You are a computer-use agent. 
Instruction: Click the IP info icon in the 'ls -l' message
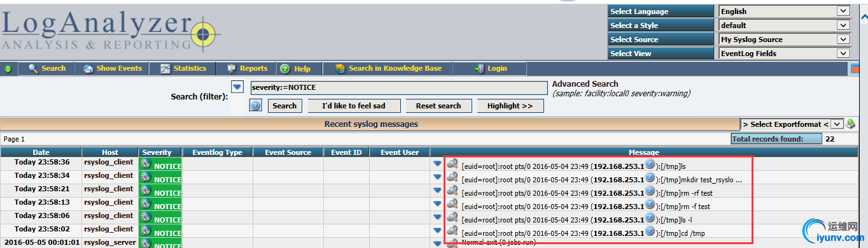click(650, 217)
